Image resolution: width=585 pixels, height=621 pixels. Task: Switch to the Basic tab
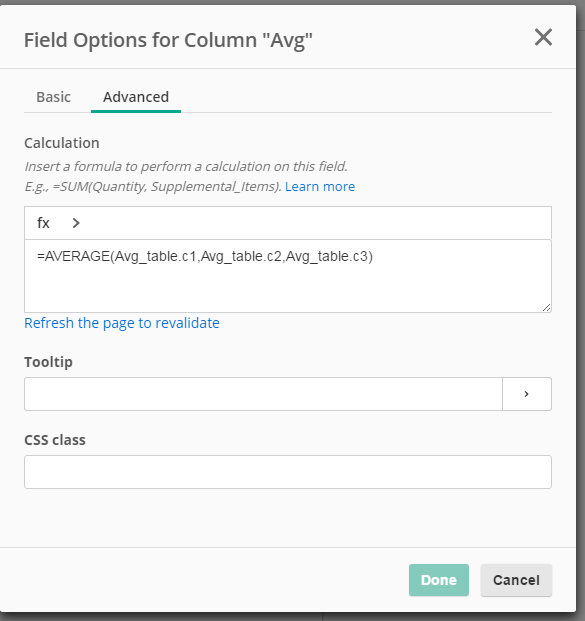click(53, 97)
